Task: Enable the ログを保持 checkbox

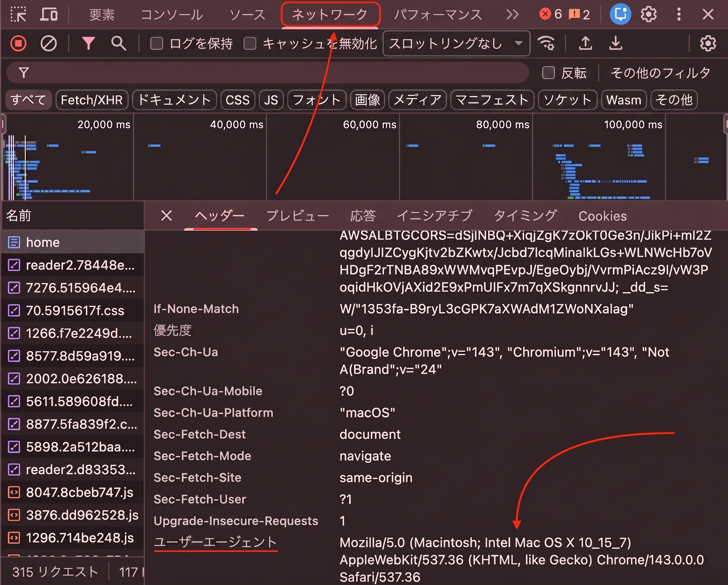Action: click(x=156, y=43)
